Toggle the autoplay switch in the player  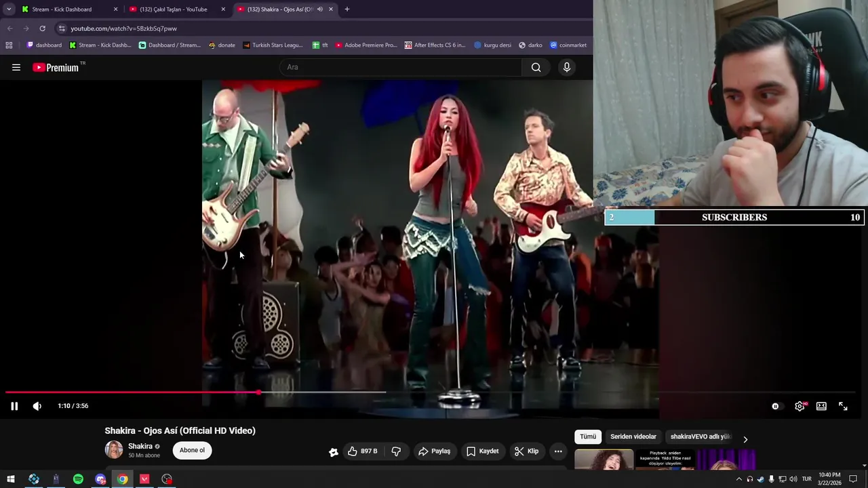pos(776,406)
